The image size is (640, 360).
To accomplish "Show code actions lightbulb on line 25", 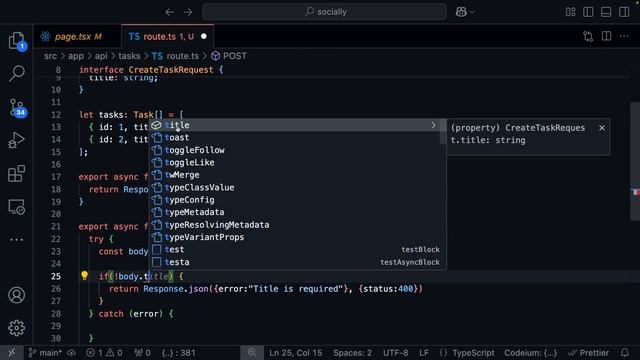I will pyautogui.click(x=84, y=276).
